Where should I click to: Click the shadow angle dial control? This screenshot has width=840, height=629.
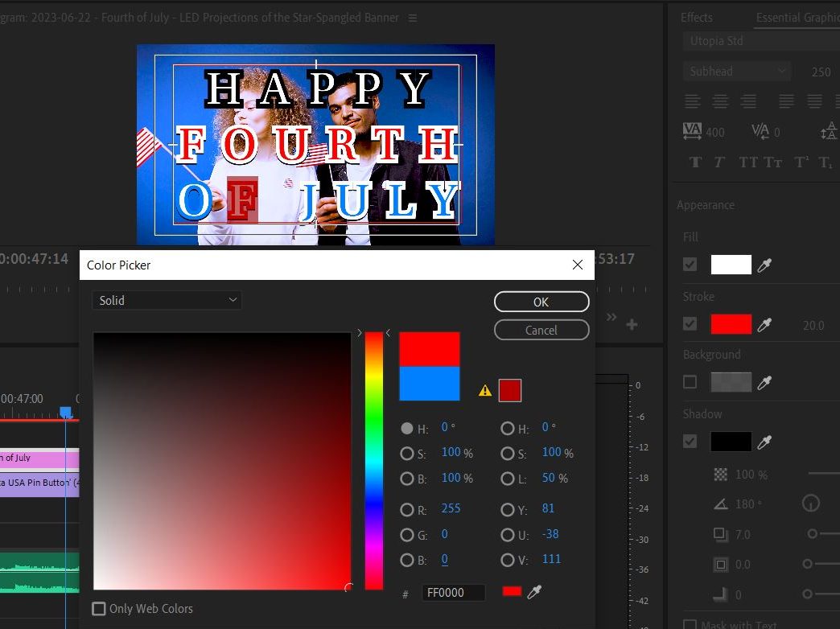pyautogui.click(x=810, y=503)
